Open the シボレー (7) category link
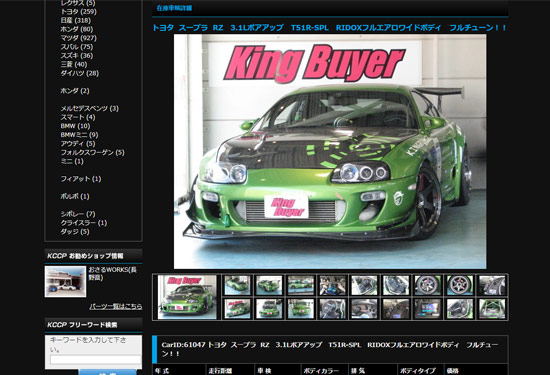 coord(78,214)
